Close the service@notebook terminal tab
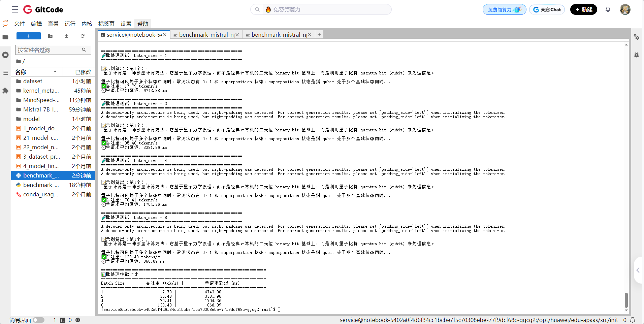The width and height of the screenshot is (644, 324). 165,35
